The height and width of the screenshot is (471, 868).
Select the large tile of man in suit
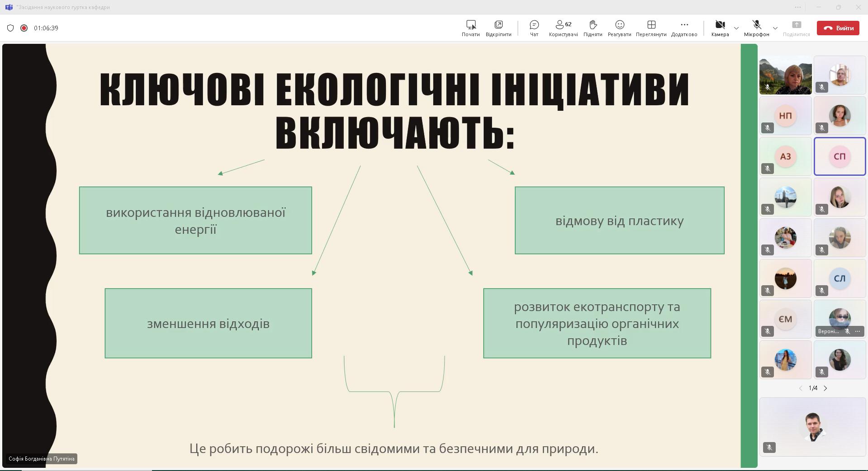(x=813, y=427)
